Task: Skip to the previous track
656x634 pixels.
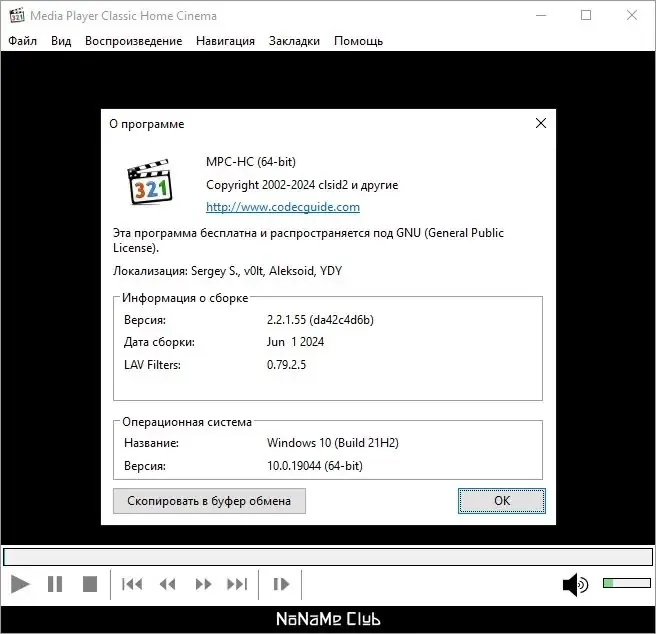Action: pos(132,584)
